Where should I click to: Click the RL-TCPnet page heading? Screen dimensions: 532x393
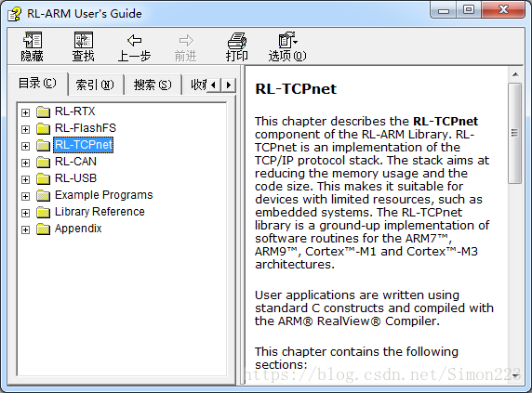[x=296, y=89]
